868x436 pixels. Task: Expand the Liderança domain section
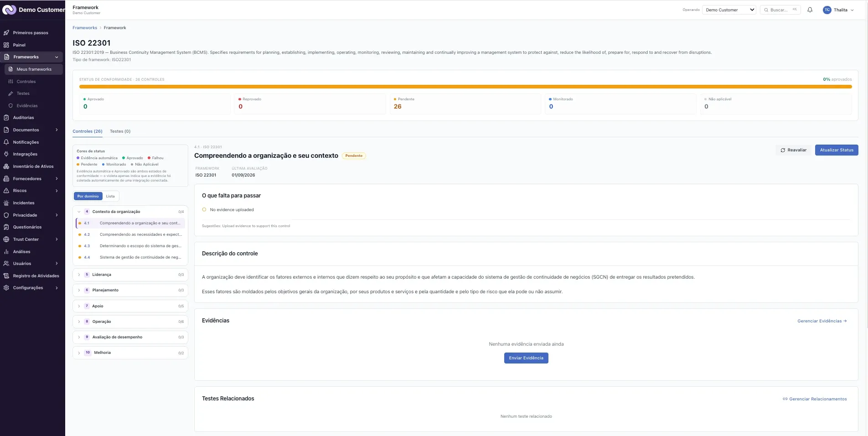(130, 275)
